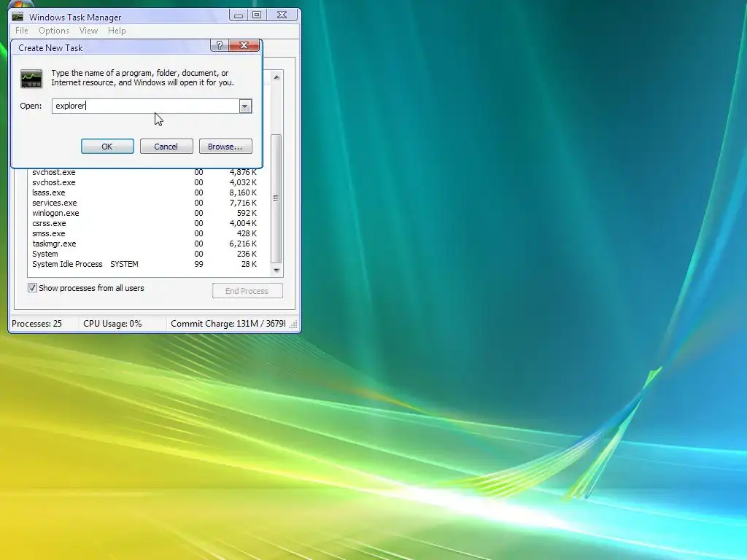This screenshot has width=747, height=560.
Task: Click the window resize grip in status bar
Action: click(x=293, y=324)
